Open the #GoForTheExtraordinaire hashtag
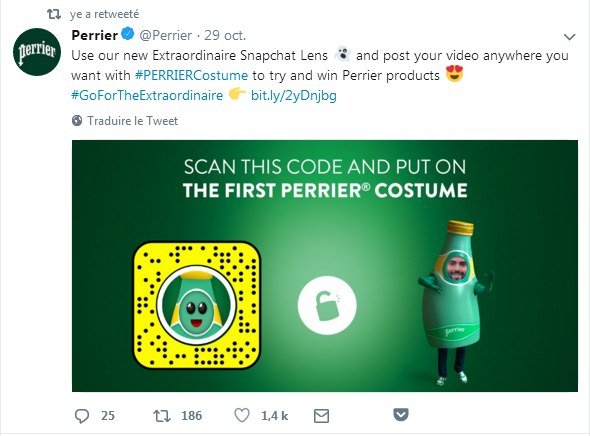The width and height of the screenshot is (590, 436). 147,95
